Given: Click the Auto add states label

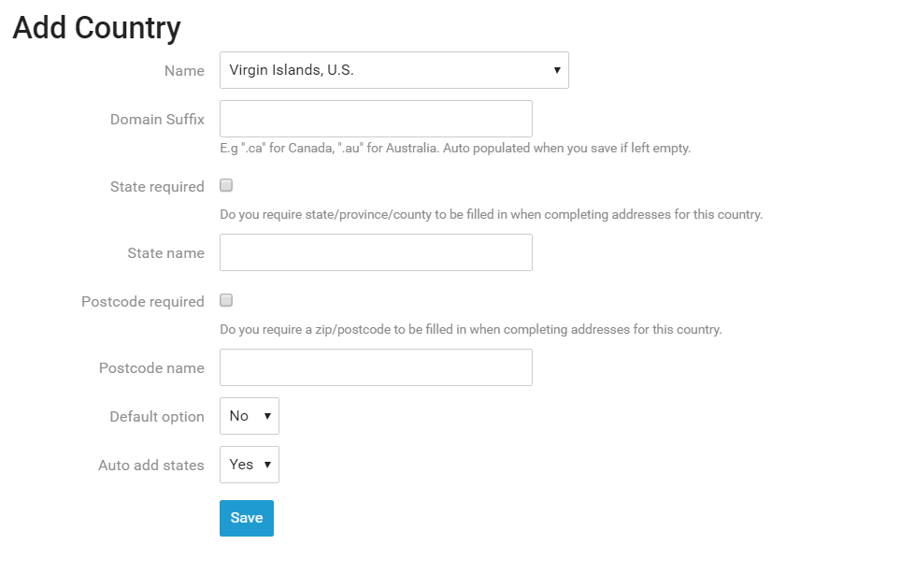Looking at the screenshot, I should tap(151, 466).
